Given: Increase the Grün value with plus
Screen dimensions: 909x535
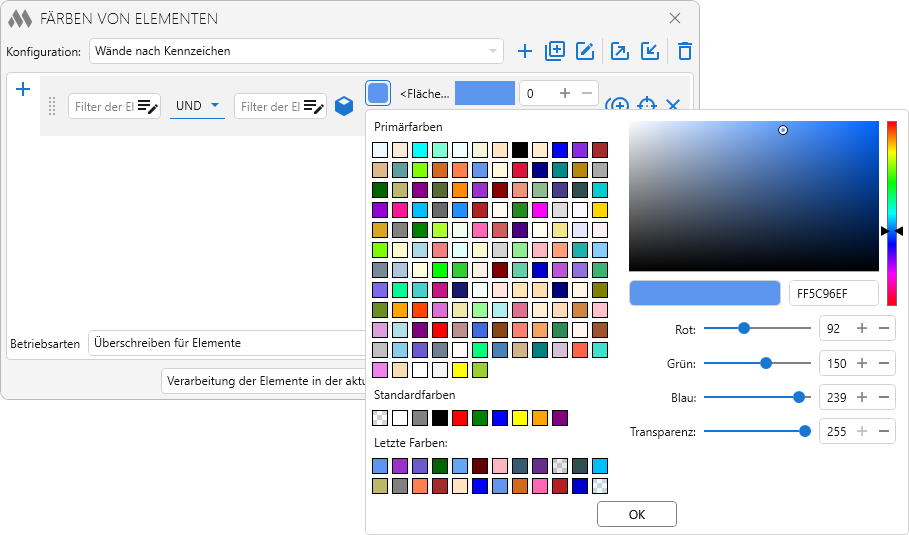Looking at the screenshot, I should point(862,363).
